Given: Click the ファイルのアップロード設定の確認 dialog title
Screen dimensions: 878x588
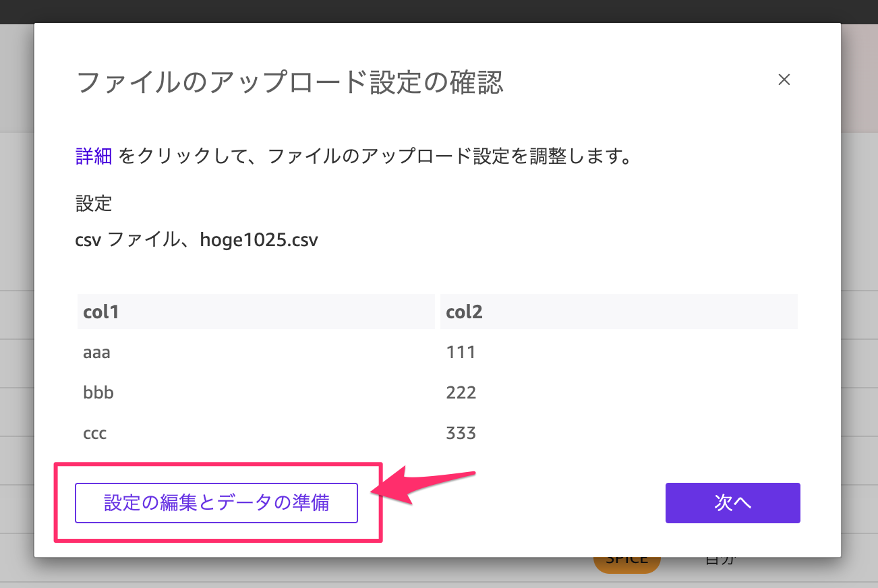Looking at the screenshot, I should pos(290,82).
